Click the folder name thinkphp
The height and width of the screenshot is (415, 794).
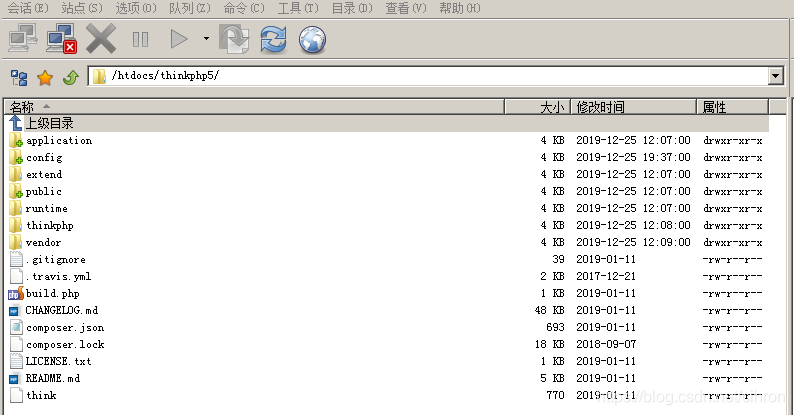[x=50, y=226]
